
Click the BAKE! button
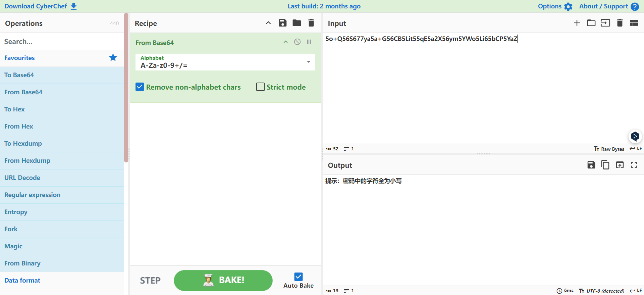pos(223,280)
